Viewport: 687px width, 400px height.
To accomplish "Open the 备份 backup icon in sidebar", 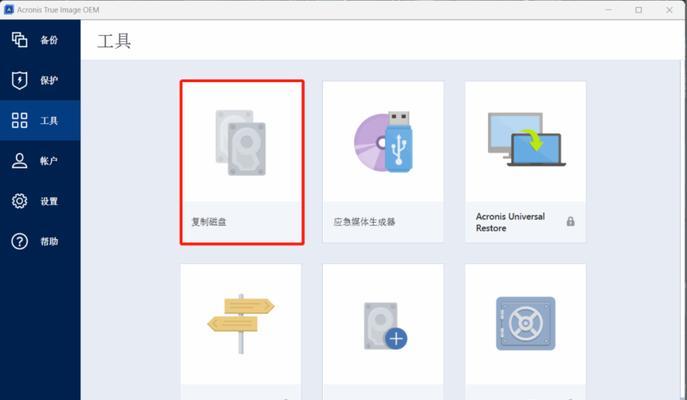I will click(19, 40).
